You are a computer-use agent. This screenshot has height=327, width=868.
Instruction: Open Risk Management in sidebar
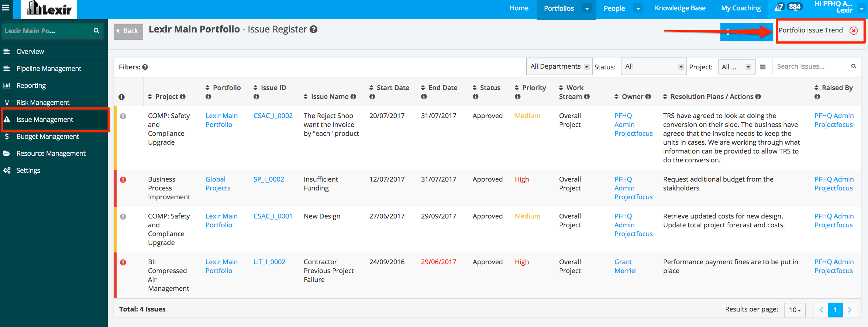54,103
